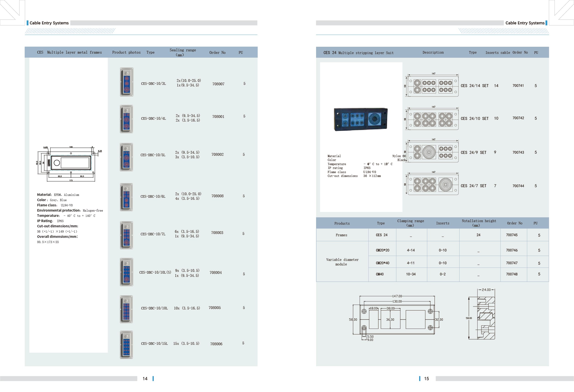574x392 pixels.
Task: Click the black CES 24 frame photo
Action: coord(361,119)
